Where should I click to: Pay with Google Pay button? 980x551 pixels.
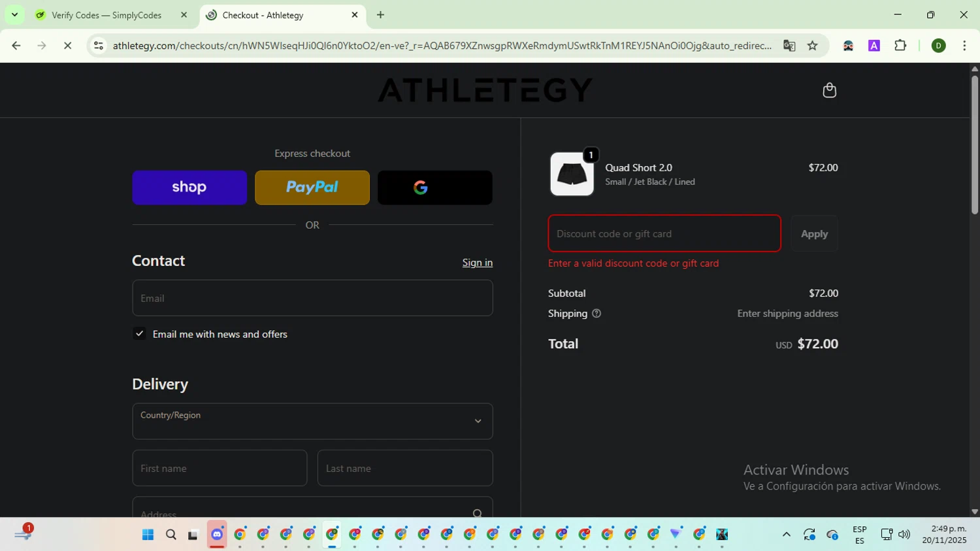click(x=435, y=188)
